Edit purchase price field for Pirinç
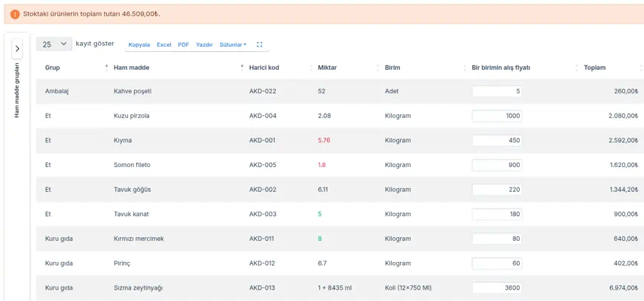This screenshot has height=301, width=644. pos(497,263)
